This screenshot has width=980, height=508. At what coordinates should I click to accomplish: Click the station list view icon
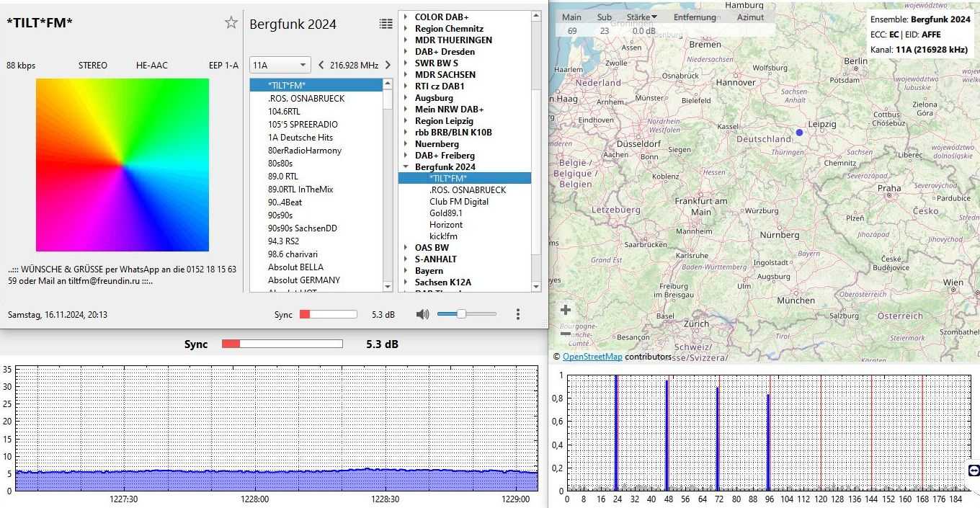[386, 24]
